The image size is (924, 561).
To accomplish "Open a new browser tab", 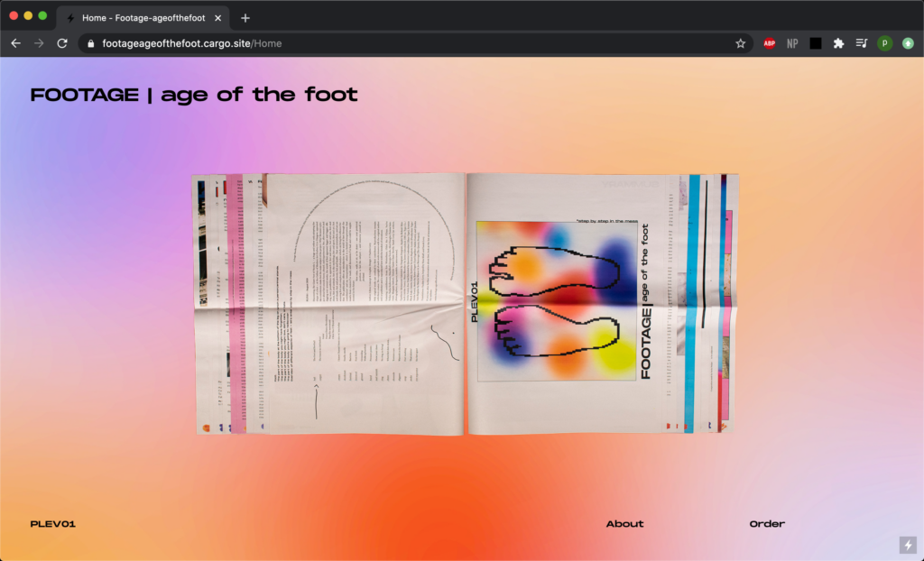I will (245, 18).
